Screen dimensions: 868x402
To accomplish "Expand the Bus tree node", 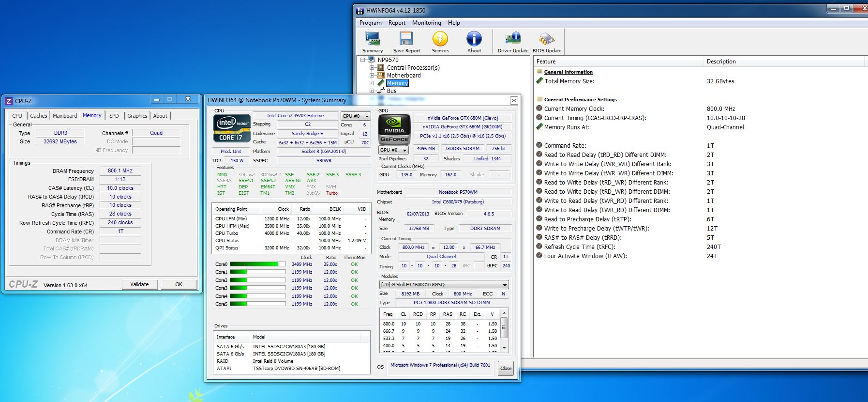I will click(372, 91).
